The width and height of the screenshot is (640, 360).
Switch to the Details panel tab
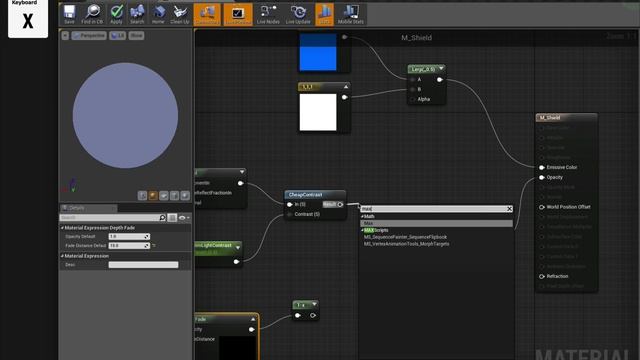(88, 208)
